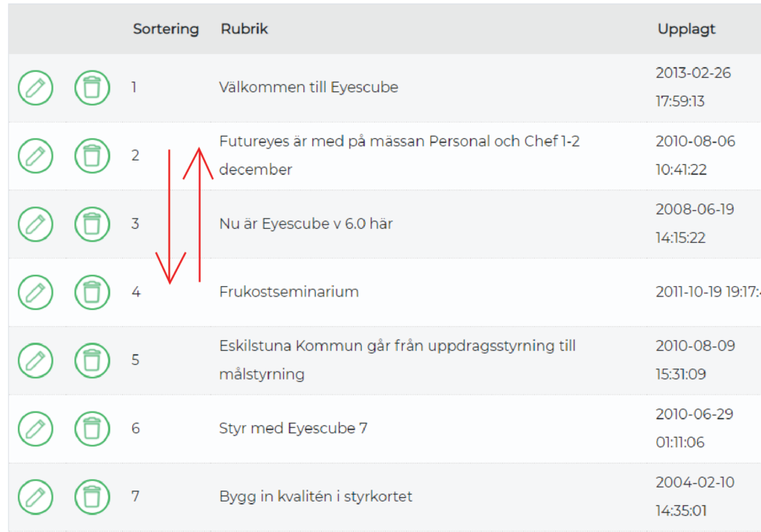Edit the Styr med Eyescube 7 entry

[x=36, y=429]
